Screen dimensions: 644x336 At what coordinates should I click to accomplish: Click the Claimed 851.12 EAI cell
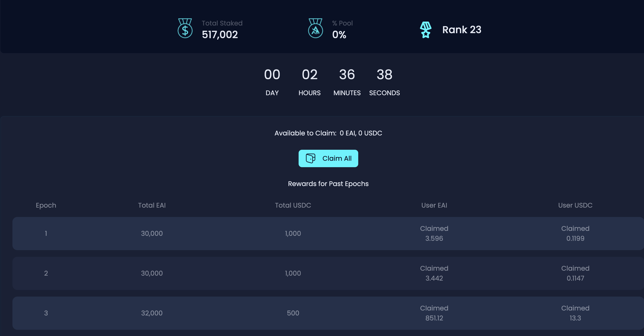click(x=434, y=313)
